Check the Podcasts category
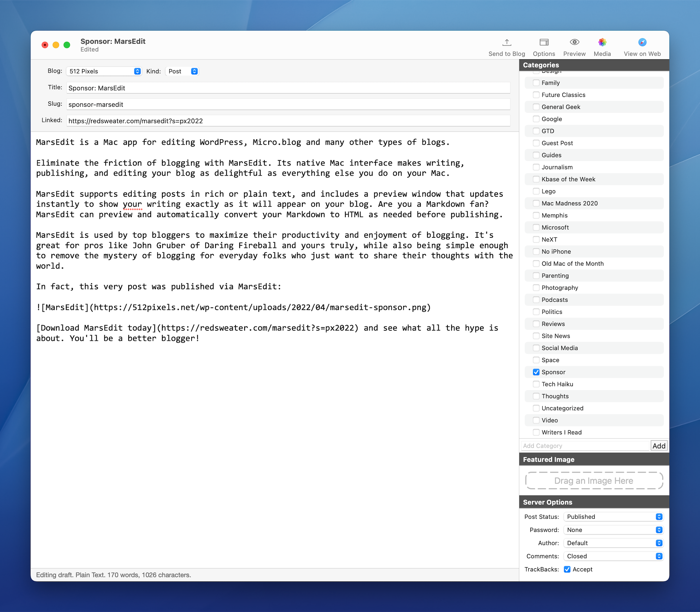Image resolution: width=700 pixels, height=612 pixels. [536, 299]
